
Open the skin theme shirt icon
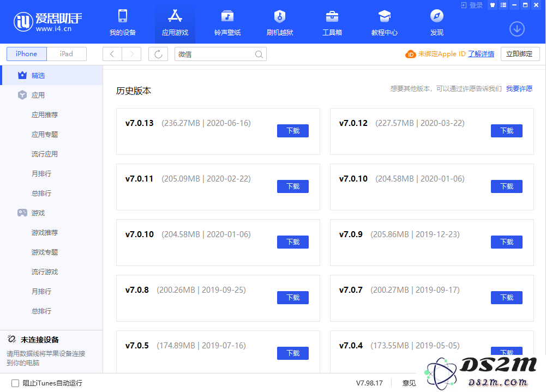(x=493, y=5)
